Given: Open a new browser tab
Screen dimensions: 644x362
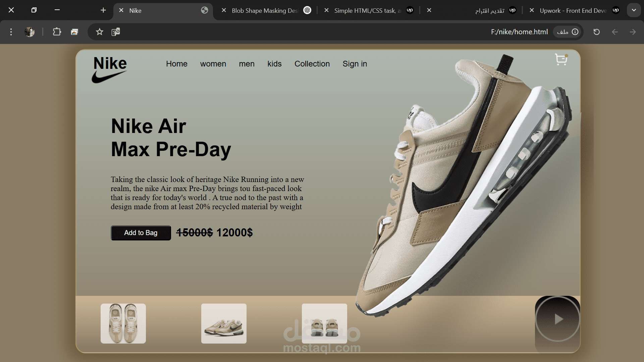Looking at the screenshot, I should coord(103,10).
